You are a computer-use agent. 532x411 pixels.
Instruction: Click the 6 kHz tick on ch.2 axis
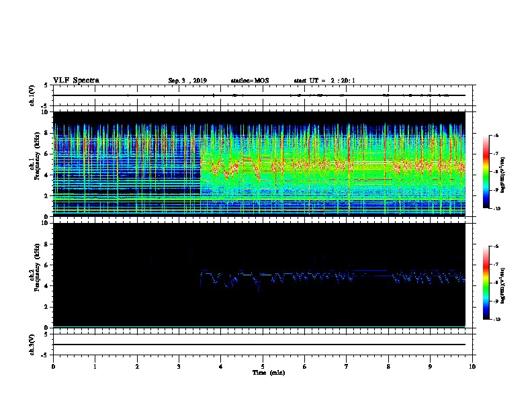click(47, 265)
